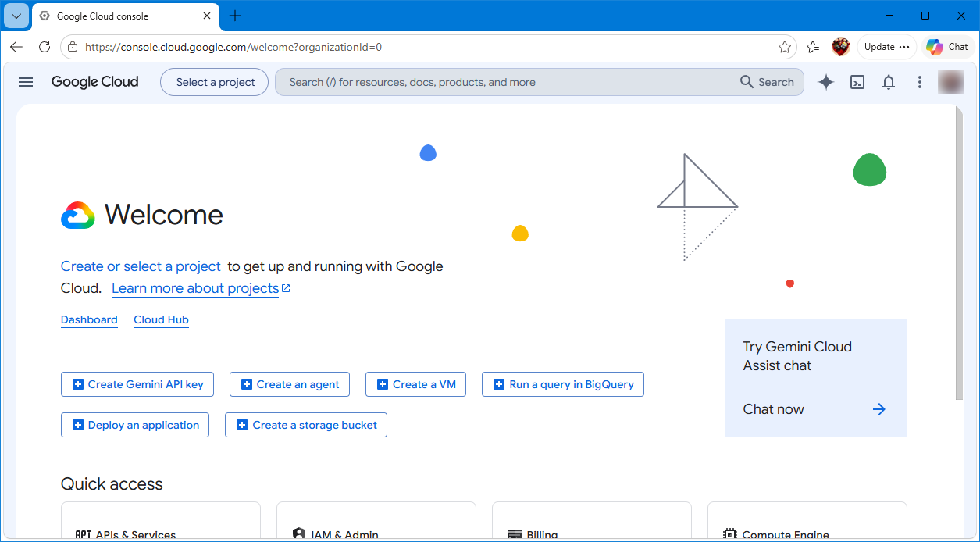Image resolution: width=980 pixels, height=542 pixels.
Task: Open the main navigation hamburger menu
Action: coord(26,82)
